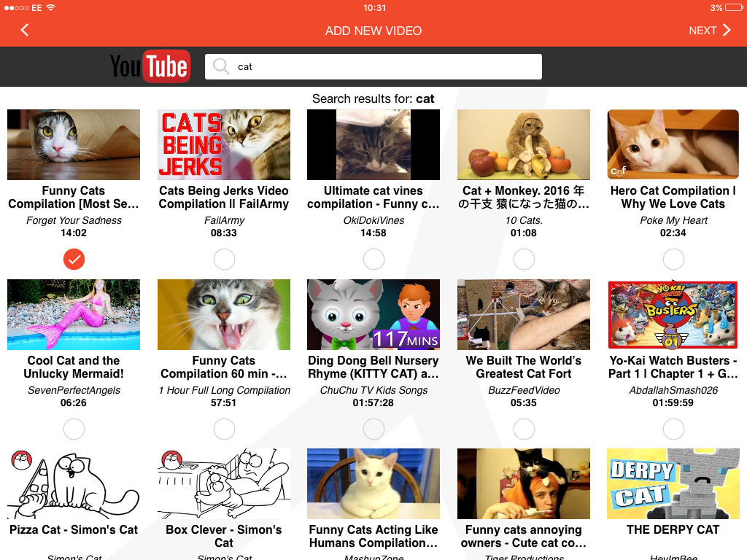Click the search magnifier icon

220,66
